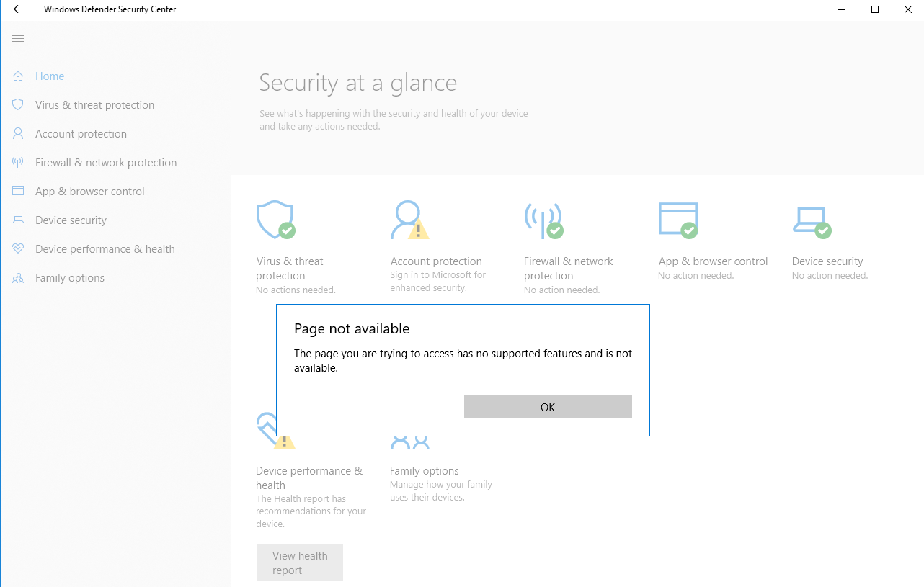Click the people icon beside Family options
The width and height of the screenshot is (924, 587).
[x=18, y=277]
